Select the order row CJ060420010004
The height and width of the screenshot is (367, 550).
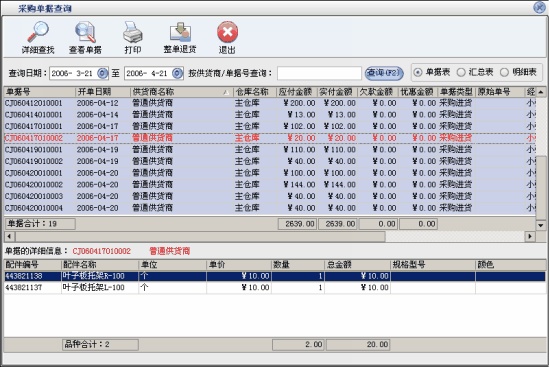coord(269,208)
